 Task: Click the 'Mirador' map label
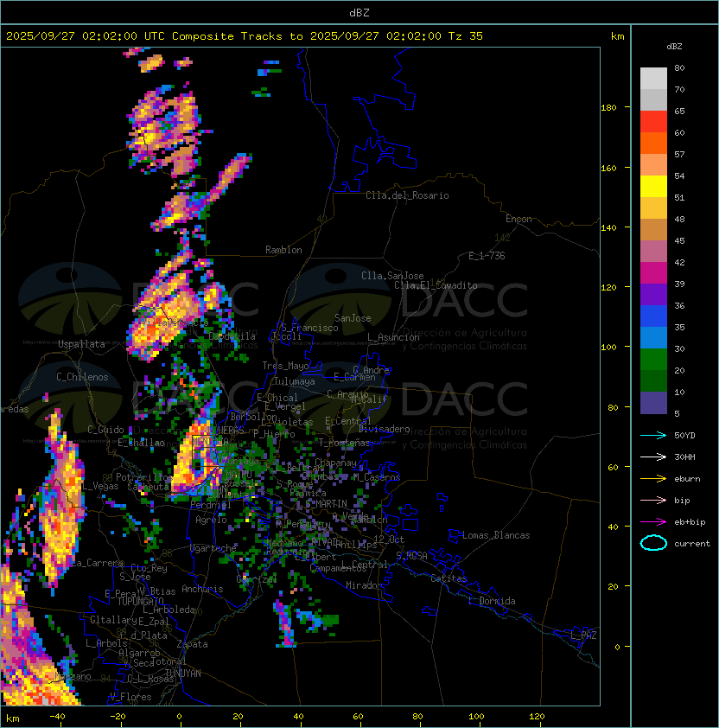tap(364, 585)
